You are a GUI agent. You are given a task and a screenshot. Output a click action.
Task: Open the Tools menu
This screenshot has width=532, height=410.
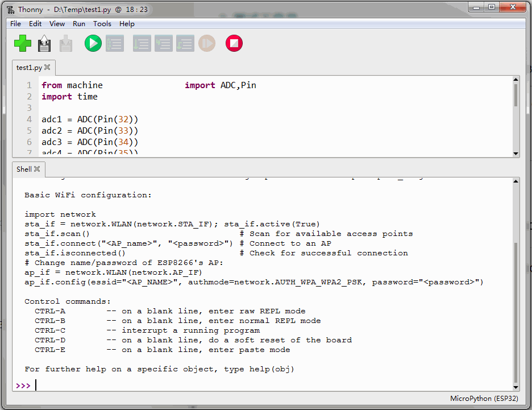tap(102, 24)
